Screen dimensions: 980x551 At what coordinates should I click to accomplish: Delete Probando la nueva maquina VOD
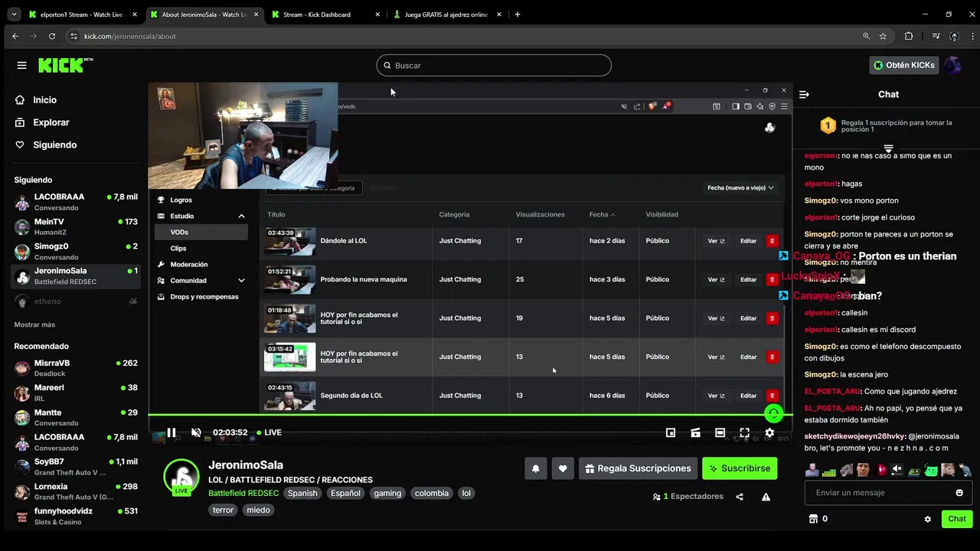[x=772, y=279]
